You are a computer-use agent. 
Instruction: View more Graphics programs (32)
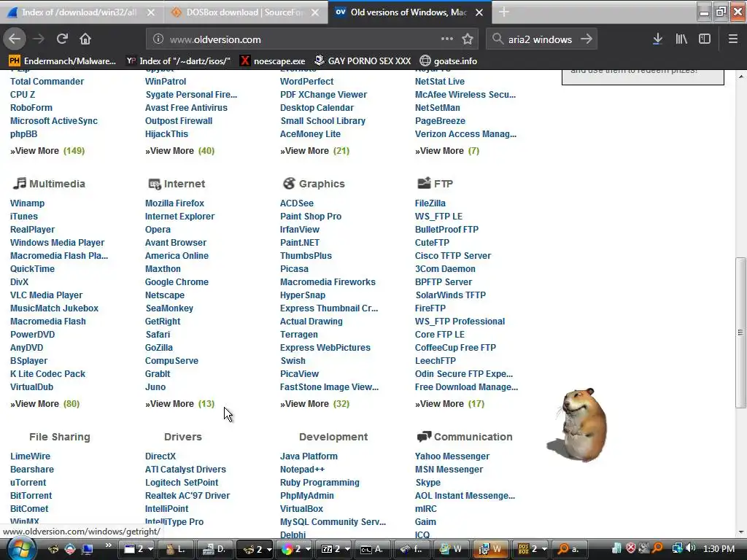coord(315,404)
